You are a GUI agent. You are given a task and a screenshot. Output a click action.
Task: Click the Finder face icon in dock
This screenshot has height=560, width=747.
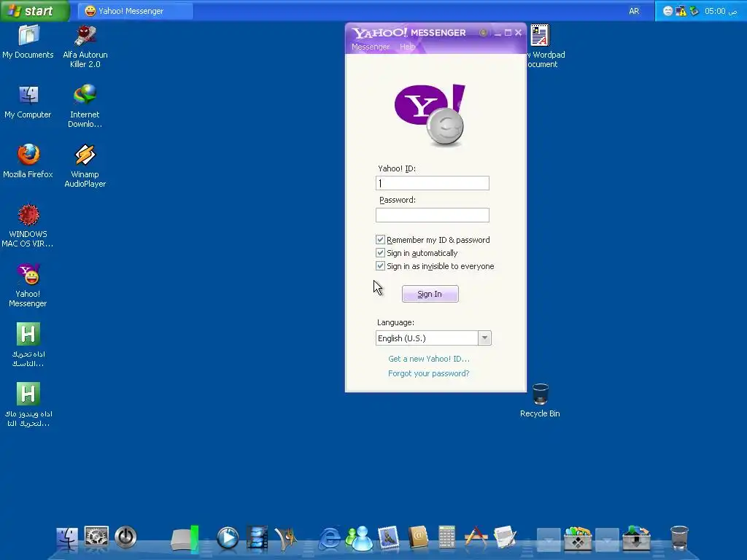[67, 538]
